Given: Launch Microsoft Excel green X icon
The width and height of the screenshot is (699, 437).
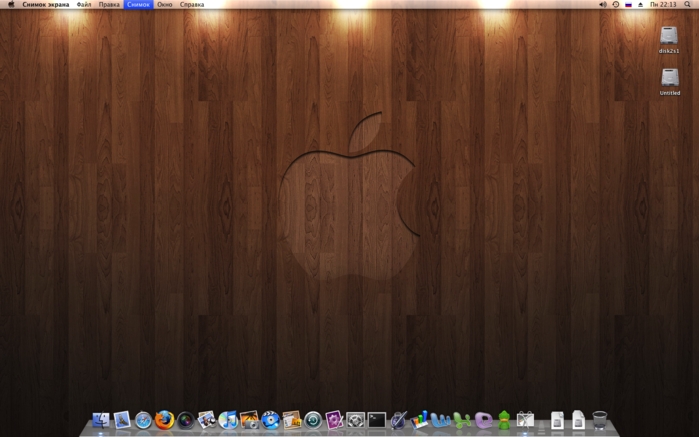Looking at the screenshot, I should point(462,420).
